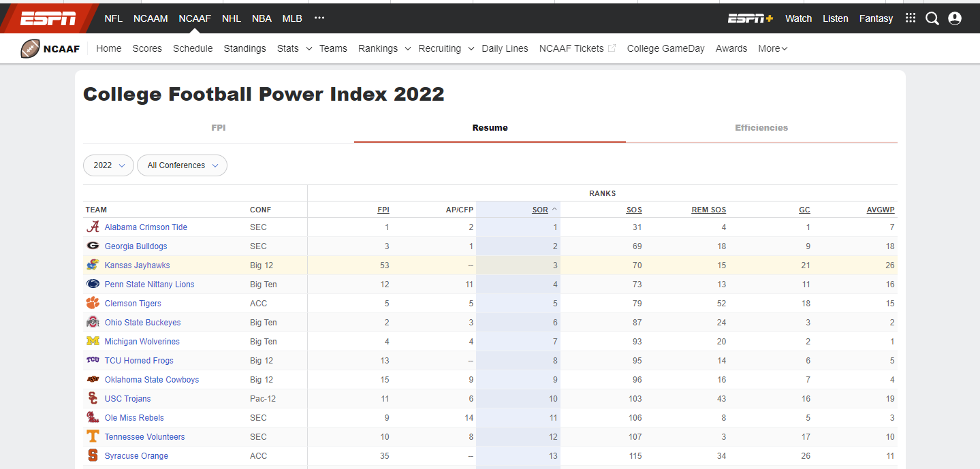This screenshot has width=980, height=469.
Task: Switch to the Efficiencies tab
Action: [x=761, y=128]
